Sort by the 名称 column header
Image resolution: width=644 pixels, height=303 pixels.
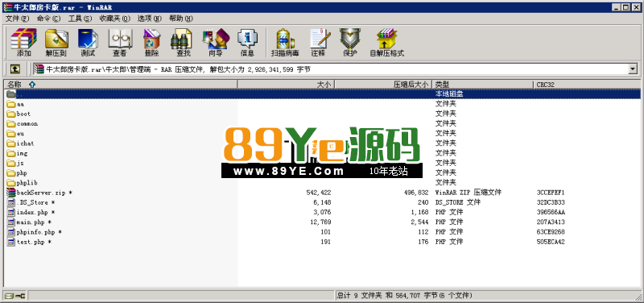coord(121,85)
